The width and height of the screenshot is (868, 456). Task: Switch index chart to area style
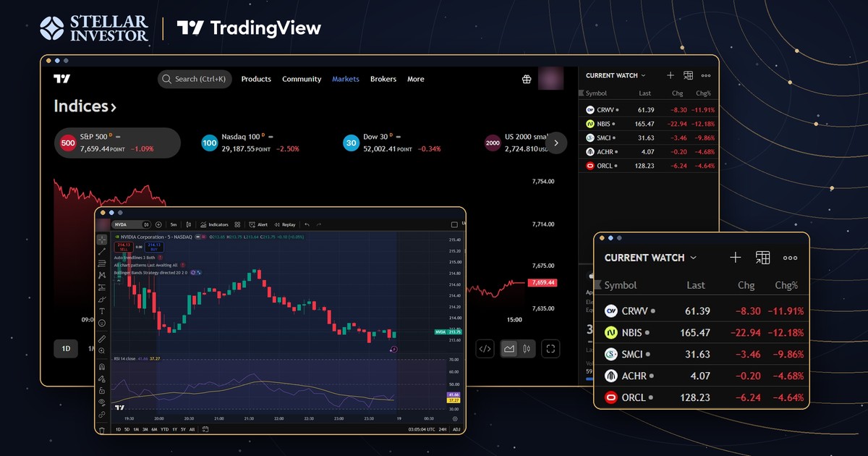509,348
